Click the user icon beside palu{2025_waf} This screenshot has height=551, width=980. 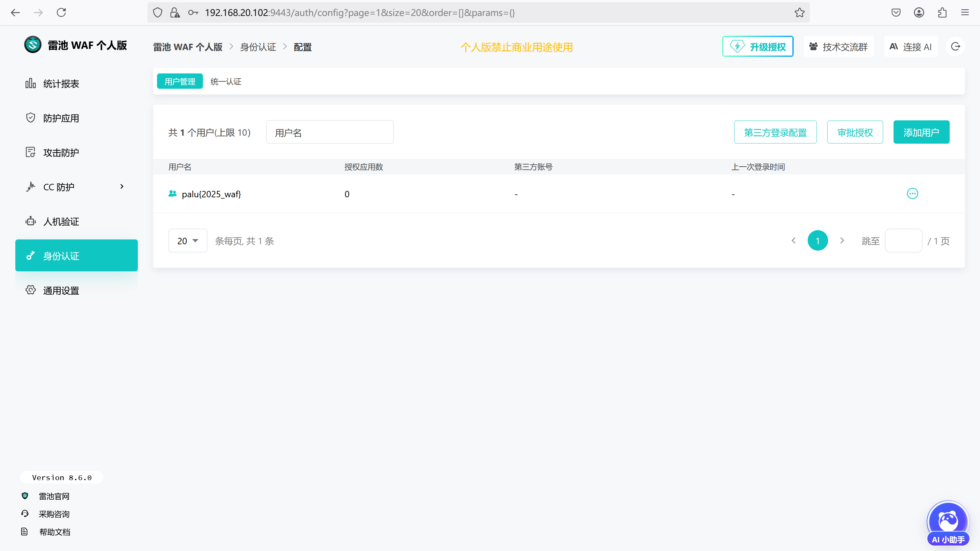(x=172, y=194)
